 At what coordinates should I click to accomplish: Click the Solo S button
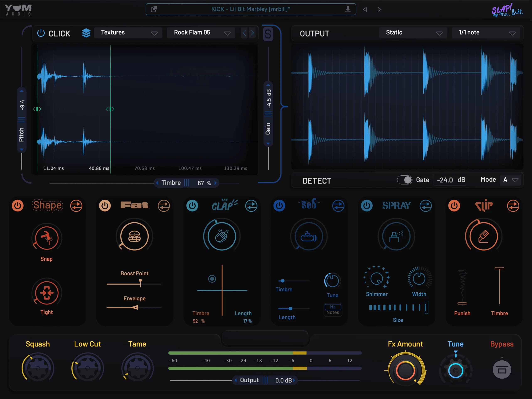pyautogui.click(x=268, y=34)
